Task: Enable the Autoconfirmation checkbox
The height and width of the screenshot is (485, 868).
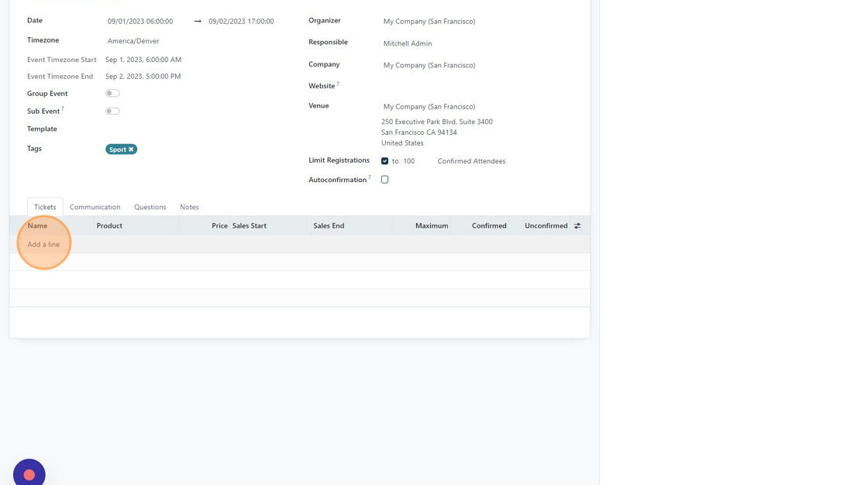Action: [384, 180]
